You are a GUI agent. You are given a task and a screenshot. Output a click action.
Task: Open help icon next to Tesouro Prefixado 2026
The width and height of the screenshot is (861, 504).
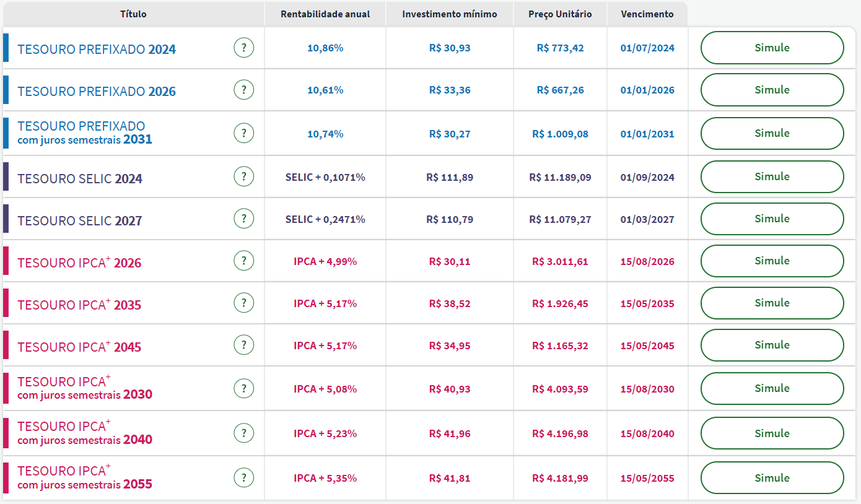pos(244,90)
